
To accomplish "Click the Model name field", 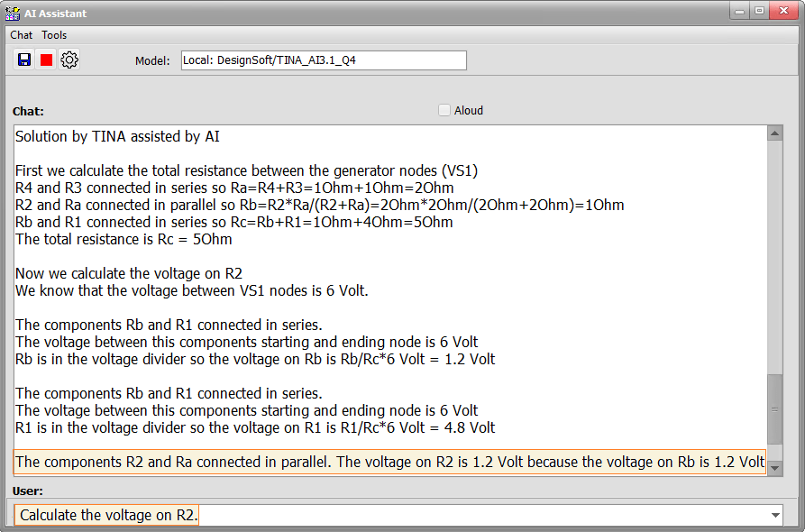I will [324, 60].
